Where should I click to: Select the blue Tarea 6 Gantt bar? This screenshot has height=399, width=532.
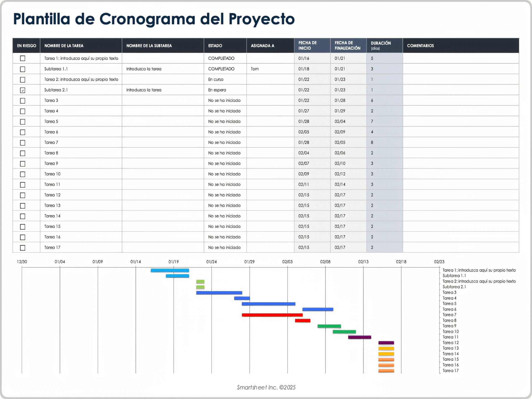pyautogui.click(x=318, y=310)
